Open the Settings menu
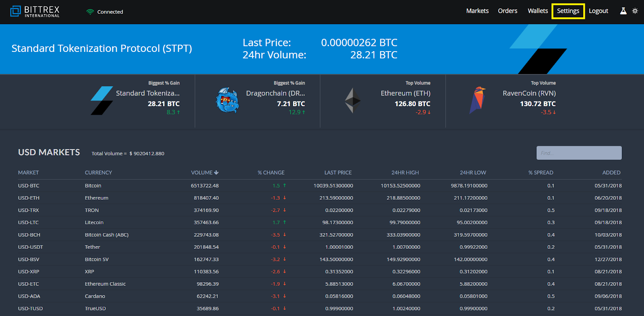Screen dimensions: 644x316 tap(568, 11)
